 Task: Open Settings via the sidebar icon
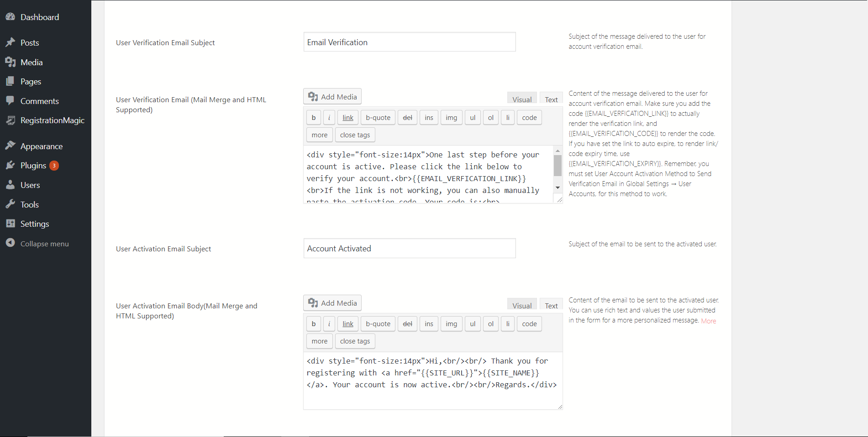click(x=11, y=224)
